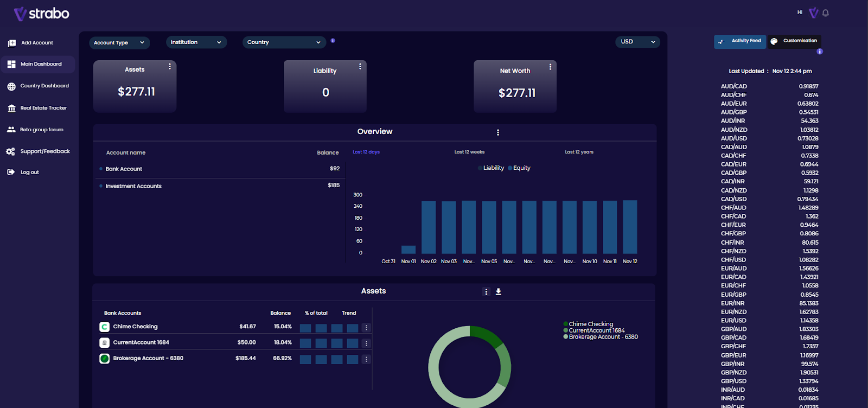The width and height of the screenshot is (868, 408).
Task: Click the notification bell icon
Action: pyautogui.click(x=825, y=13)
